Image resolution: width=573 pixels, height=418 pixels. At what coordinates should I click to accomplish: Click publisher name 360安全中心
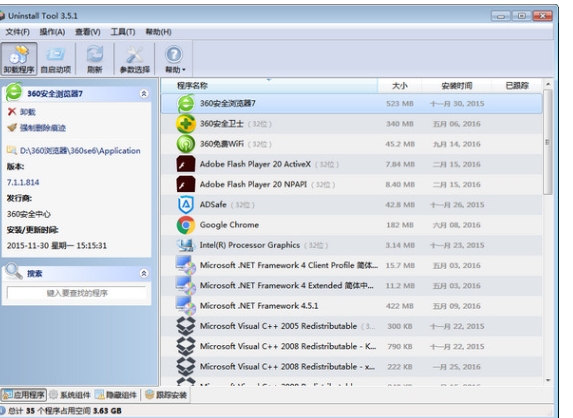pyautogui.click(x=29, y=214)
